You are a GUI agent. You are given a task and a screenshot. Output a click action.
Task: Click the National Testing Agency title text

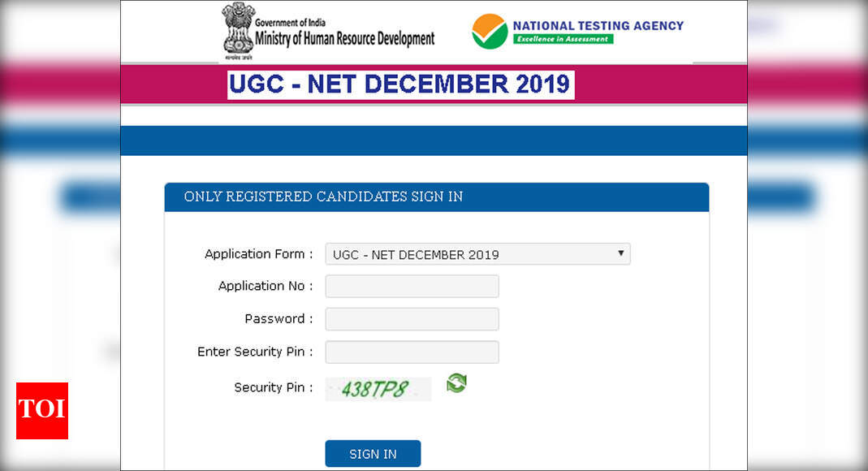pos(598,25)
